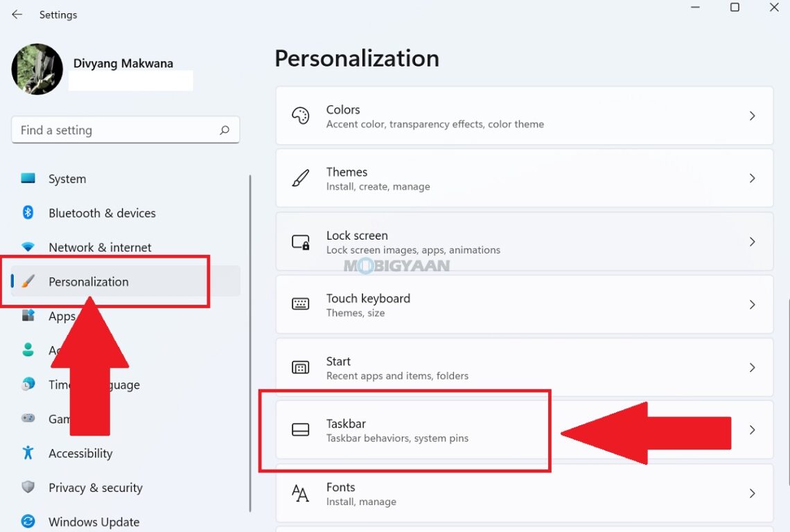Expand the Colors settings chevron
The width and height of the screenshot is (790, 532).
[x=753, y=116]
